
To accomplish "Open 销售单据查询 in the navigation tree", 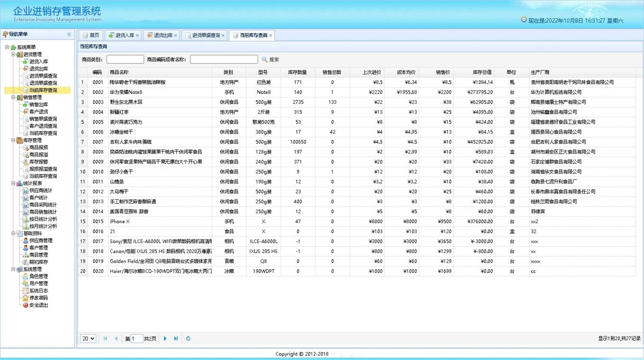I will coord(43,119).
